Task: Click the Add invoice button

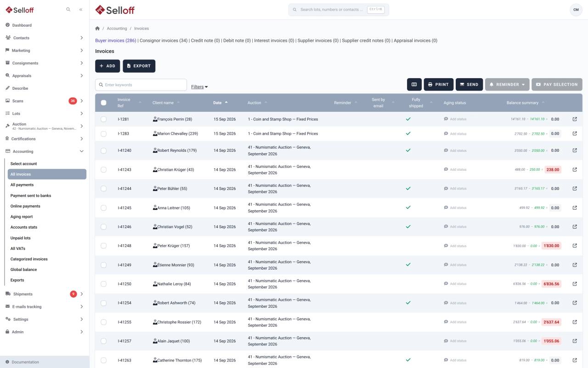Action: point(107,66)
